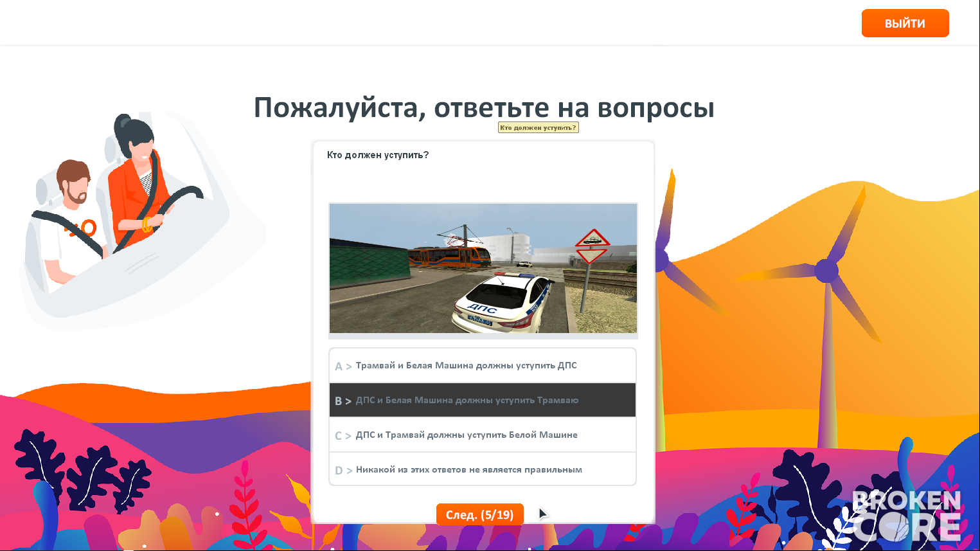The height and width of the screenshot is (551, 980).
Task: Select answer D: none are correct
Action: pos(483,469)
